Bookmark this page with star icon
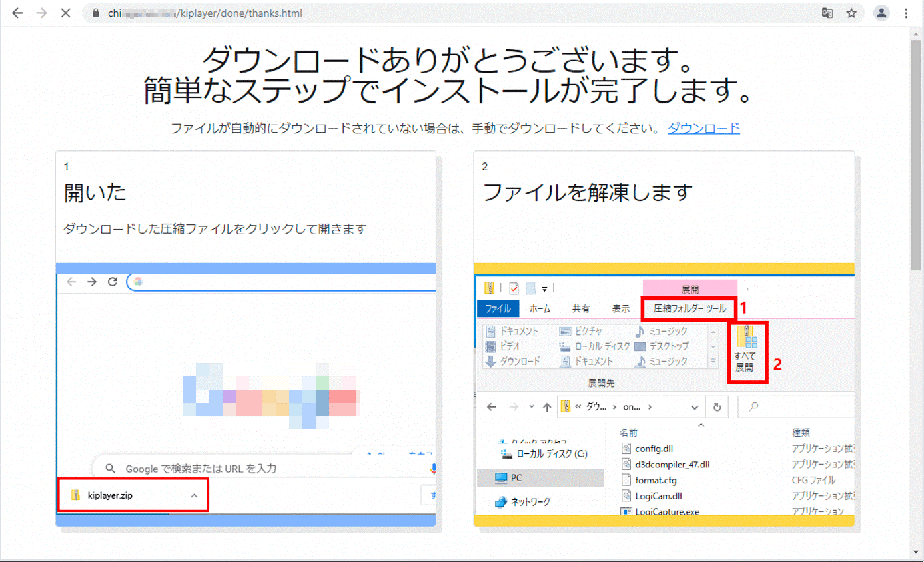This screenshot has width=924, height=562. (851, 13)
